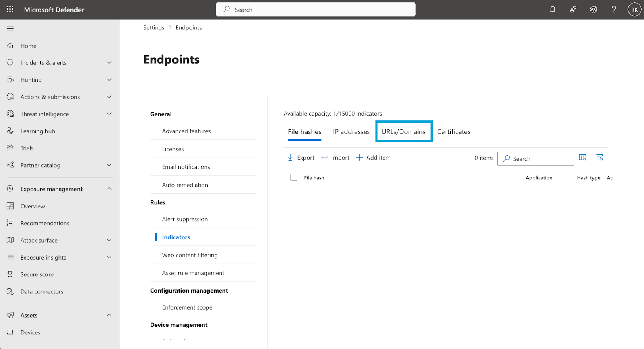Open the customize columns icon
The height and width of the screenshot is (349, 644).
click(582, 158)
